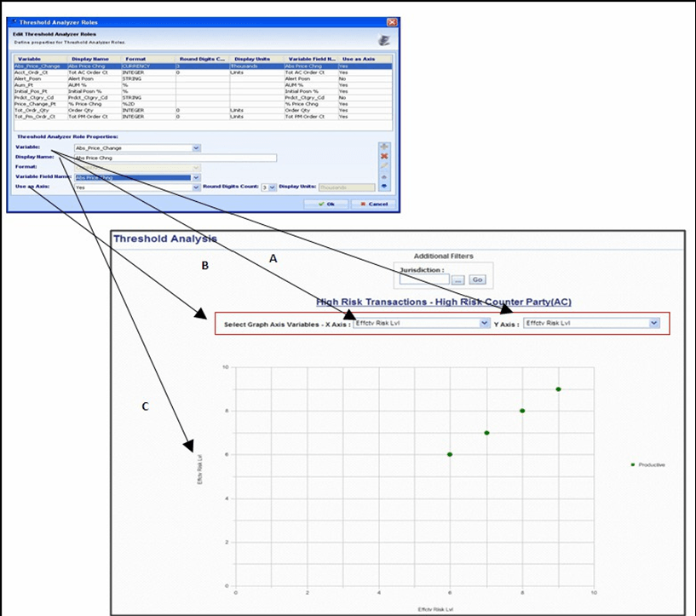Image resolution: width=696 pixels, height=616 pixels.
Task: Click the Ok button's green check icon
Action: click(x=321, y=204)
